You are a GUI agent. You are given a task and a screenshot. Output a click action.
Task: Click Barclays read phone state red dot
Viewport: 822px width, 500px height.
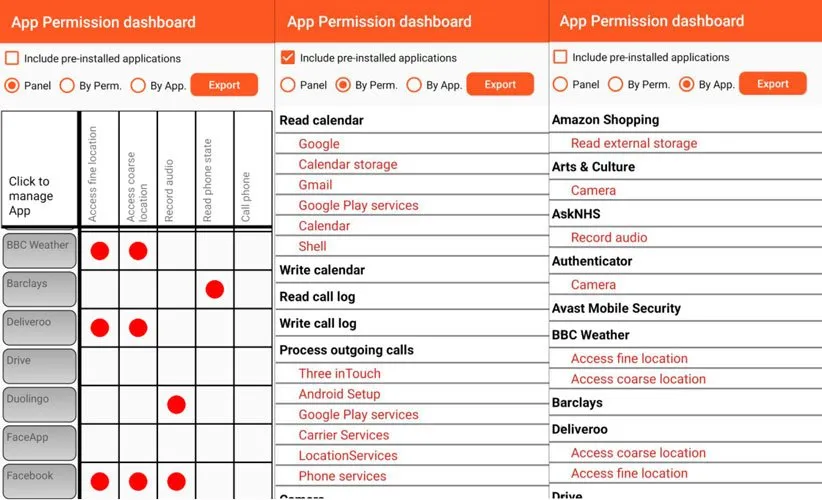click(x=214, y=289)
